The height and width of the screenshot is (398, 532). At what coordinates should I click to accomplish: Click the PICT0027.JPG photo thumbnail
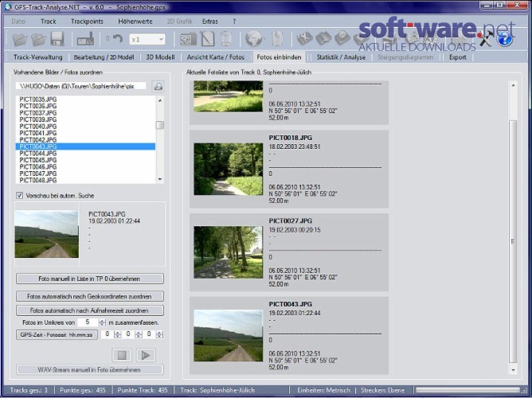[x=228, y=252]
